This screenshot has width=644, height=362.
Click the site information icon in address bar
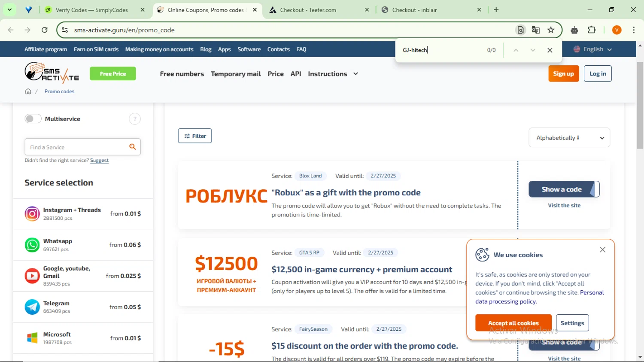pos(65,30)
